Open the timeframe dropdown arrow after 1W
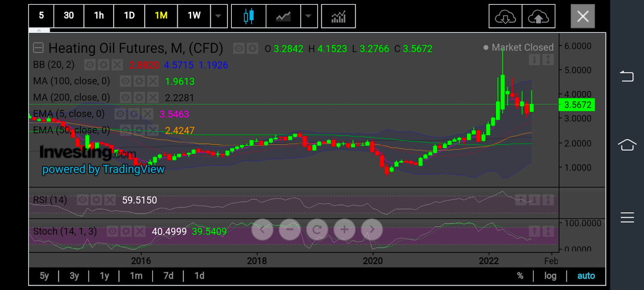Image resolution: width=644 pixels, height=290 pixels. (219, 16)
